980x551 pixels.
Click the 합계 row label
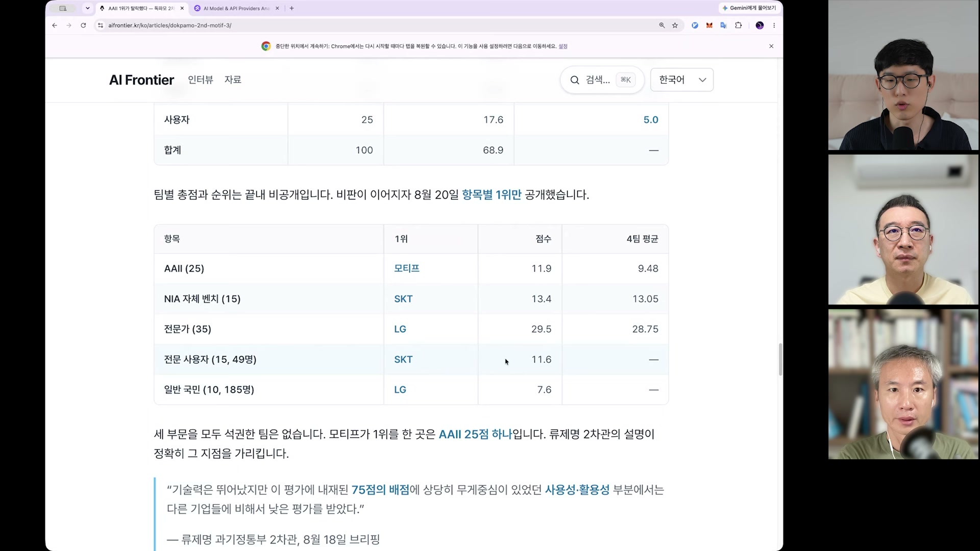tap(173, 150)
